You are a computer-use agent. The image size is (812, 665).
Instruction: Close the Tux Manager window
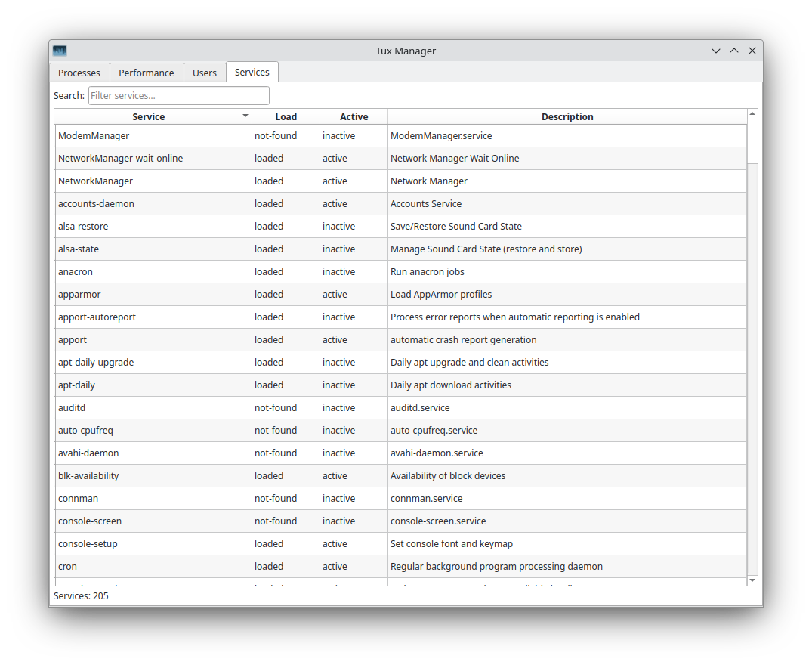752,51
